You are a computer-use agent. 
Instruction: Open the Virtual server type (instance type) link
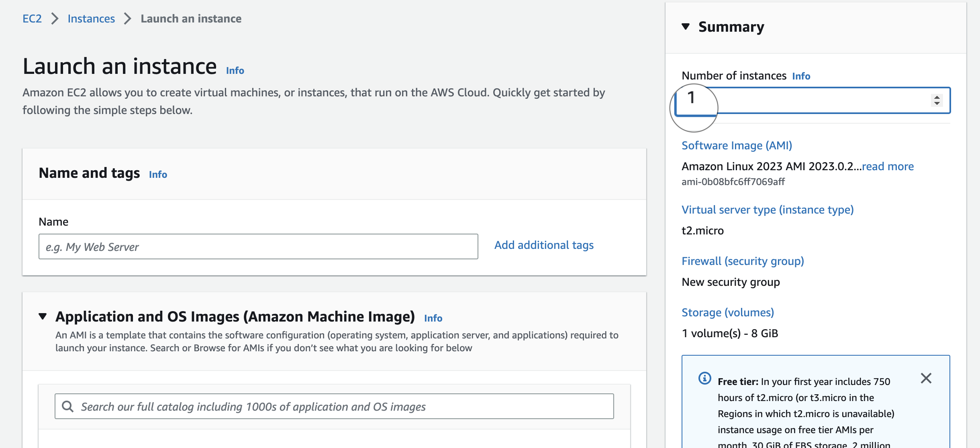[768, 209]
